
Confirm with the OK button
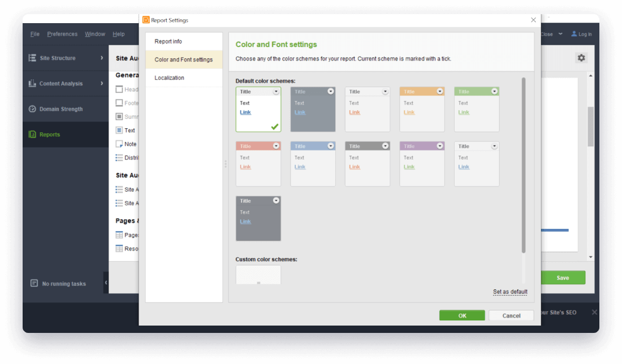click(x=462, y=315)
